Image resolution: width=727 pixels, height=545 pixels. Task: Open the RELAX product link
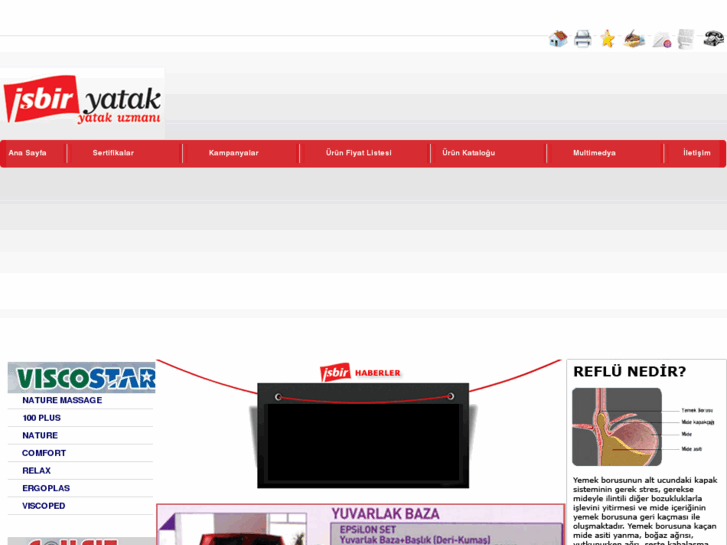[x=37, y=471]
